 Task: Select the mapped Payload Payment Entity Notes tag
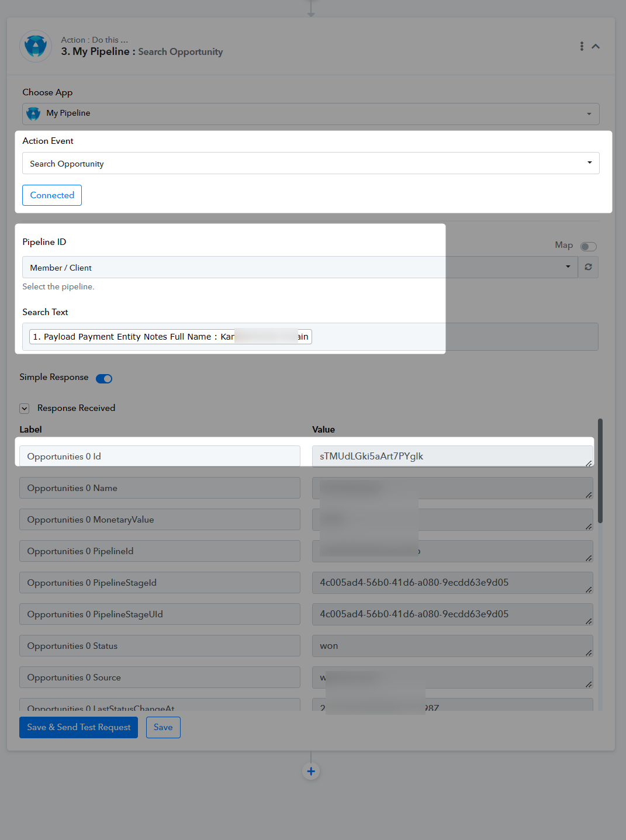pos(171,337)
